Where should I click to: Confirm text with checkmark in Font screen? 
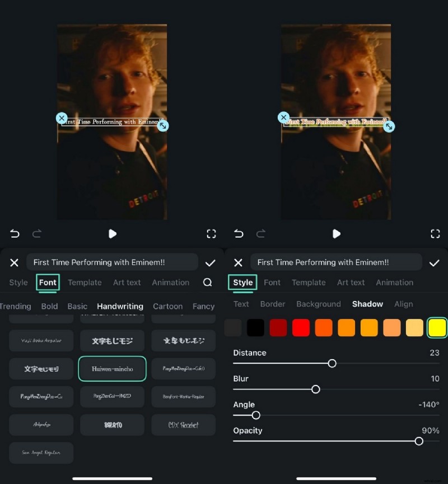click(211, 262)
